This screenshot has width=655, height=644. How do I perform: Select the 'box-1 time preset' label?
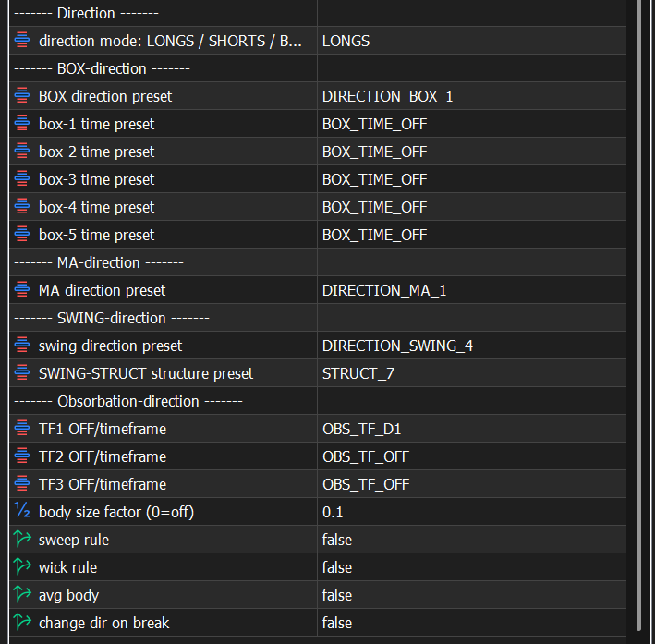coord(96,124)
